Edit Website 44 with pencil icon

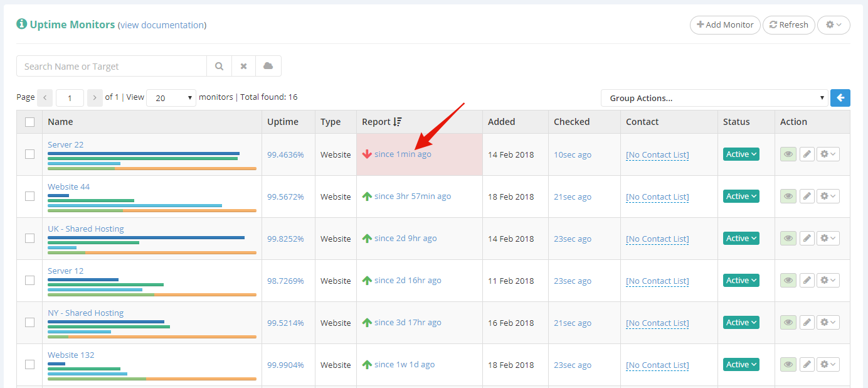(807, 197)
